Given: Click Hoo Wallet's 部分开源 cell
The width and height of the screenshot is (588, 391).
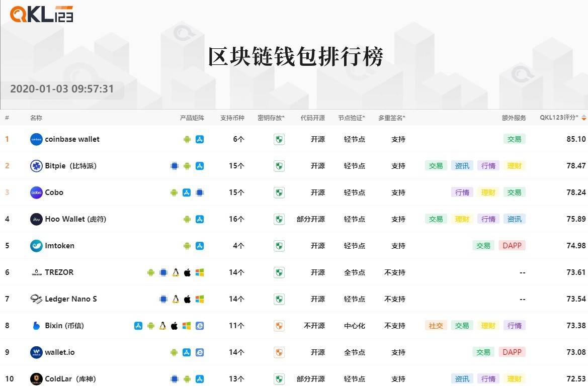Looking at the screenshot, I should (x=311, y=219).
